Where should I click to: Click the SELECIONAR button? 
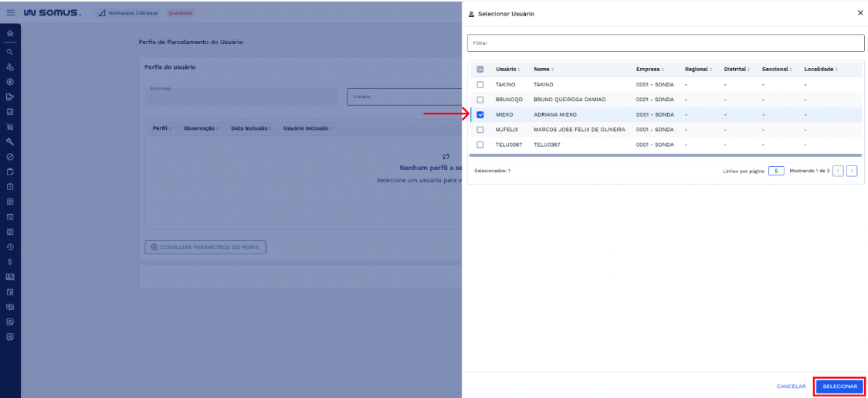(x=839, y=386)
